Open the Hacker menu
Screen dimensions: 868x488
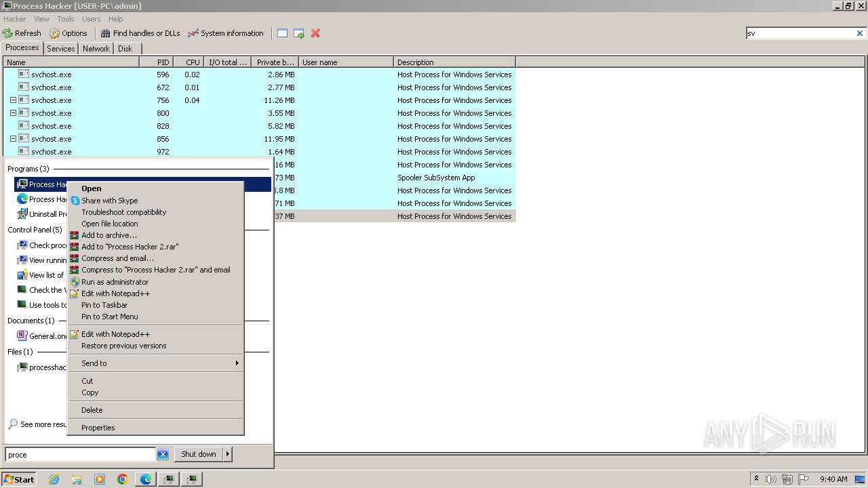coord(14,19)
